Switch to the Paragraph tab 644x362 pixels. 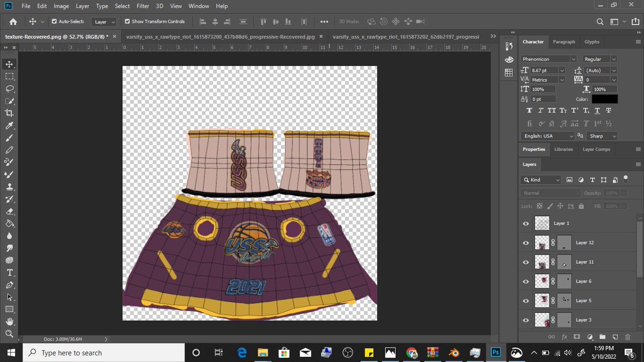[564, 42]
